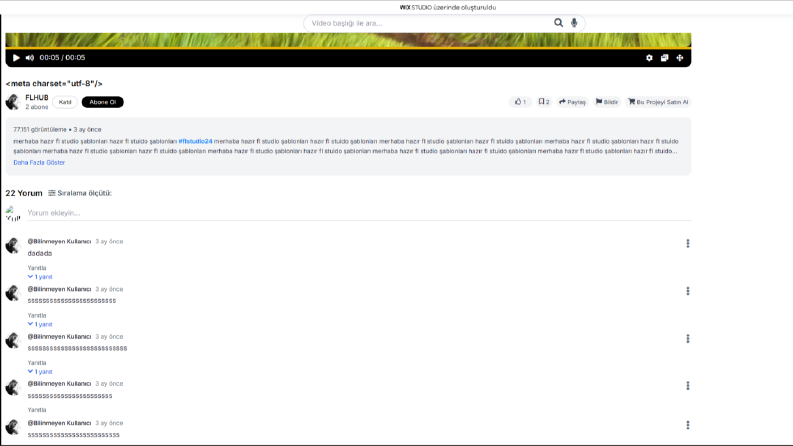Open options menu for dadada comment
793x446 pixels.
tap(688, 243)
